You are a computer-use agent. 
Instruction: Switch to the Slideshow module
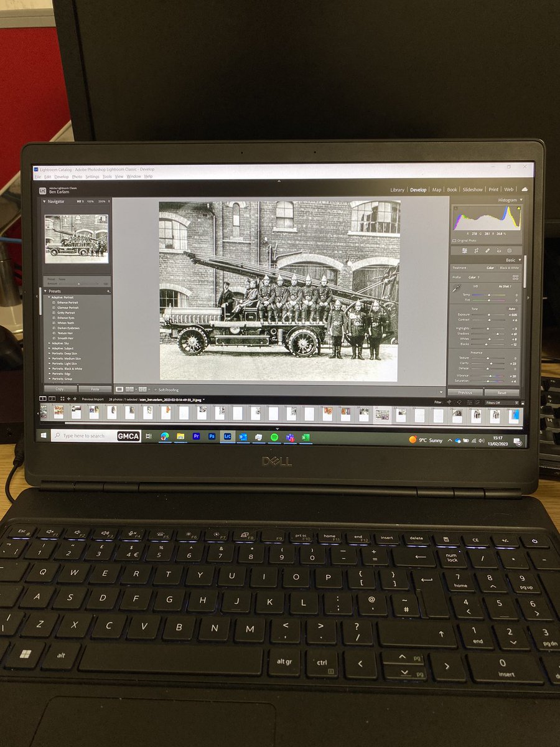click(x=473, y=190)
